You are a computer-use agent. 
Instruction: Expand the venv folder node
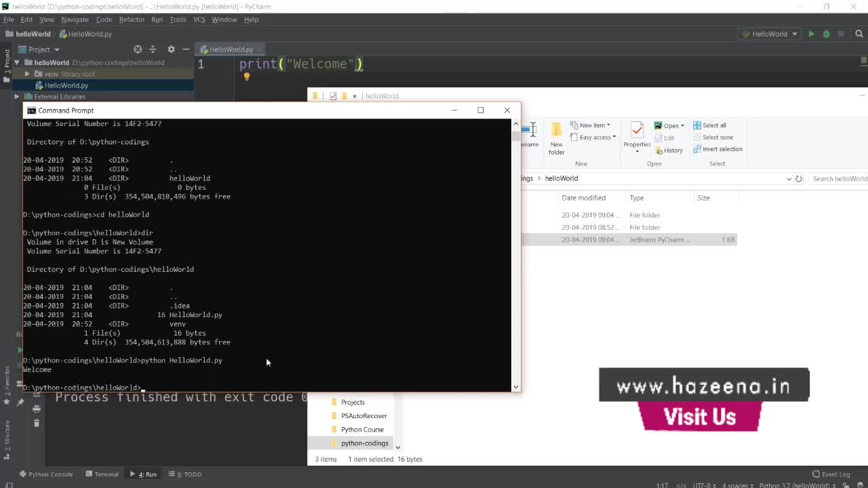[x=27, y=74]
